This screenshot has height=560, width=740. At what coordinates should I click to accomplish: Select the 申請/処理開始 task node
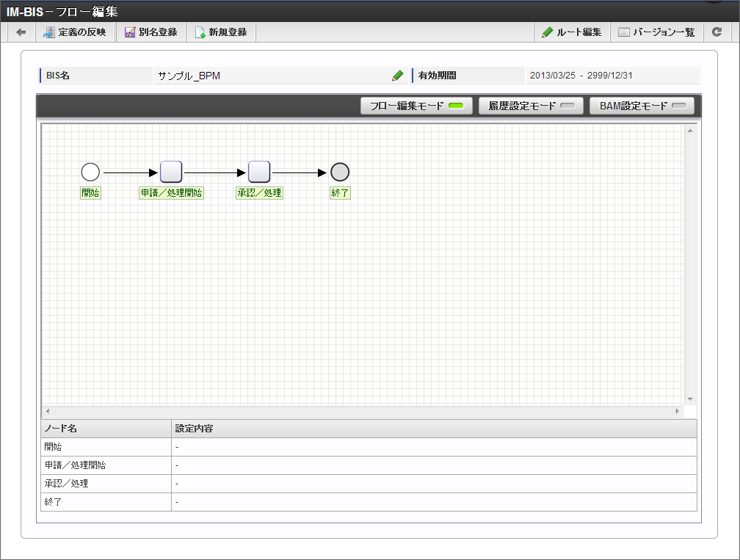(x=171, y=172)
